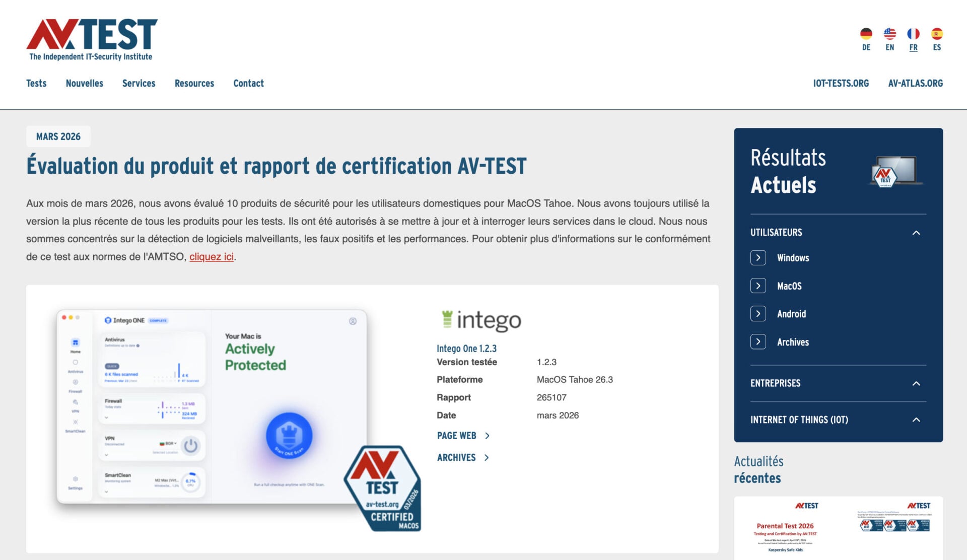Click the tested version value 1.2.3

[546, 362]
